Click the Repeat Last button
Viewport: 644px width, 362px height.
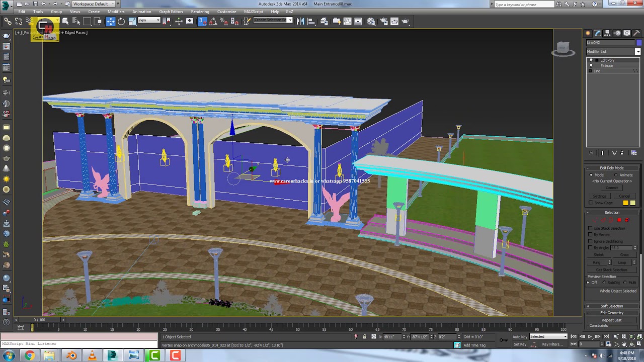611,320
